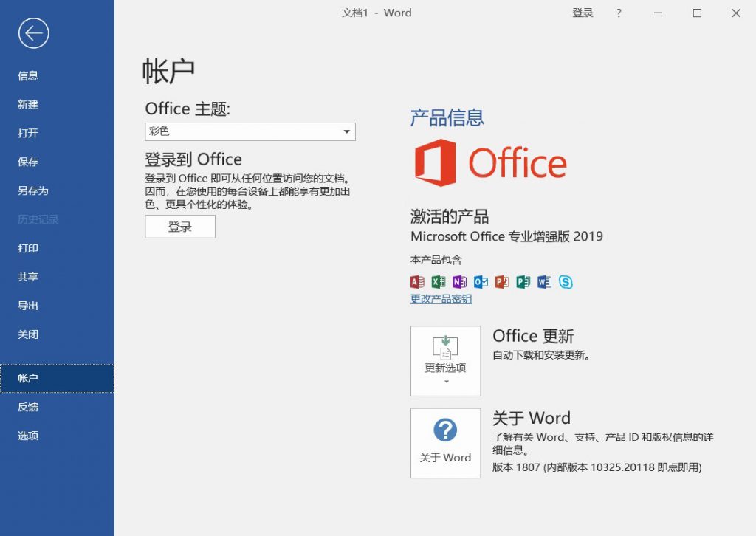
Task: Open the 反馈 section
Action: (x=27, y=407)
